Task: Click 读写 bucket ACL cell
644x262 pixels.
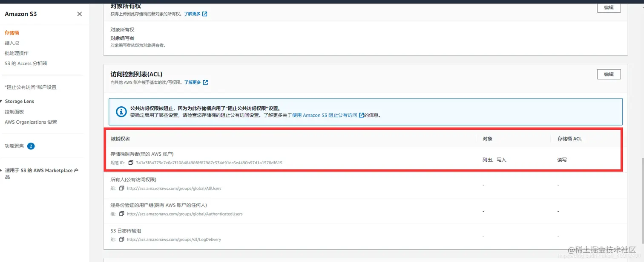Action: [x=562, y=160]
